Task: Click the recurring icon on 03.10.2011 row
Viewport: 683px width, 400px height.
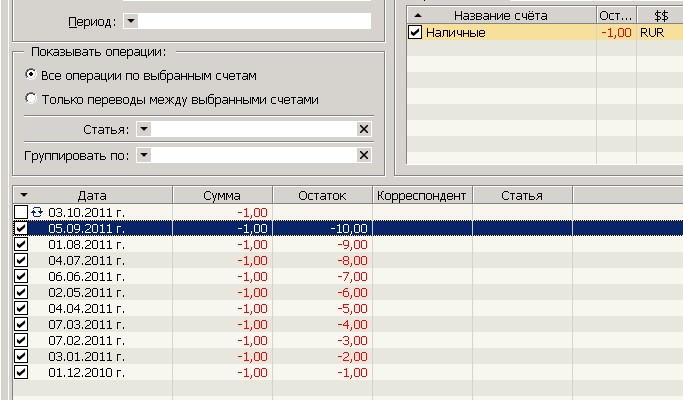Action: pyautogui.click(x=38, y=212)
